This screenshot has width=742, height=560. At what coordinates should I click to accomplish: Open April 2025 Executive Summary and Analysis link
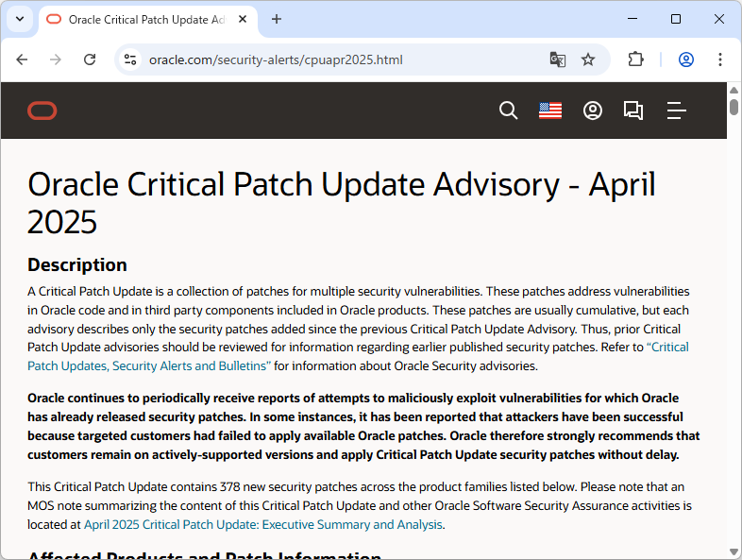pyautogui.click(x=263, y=524)
